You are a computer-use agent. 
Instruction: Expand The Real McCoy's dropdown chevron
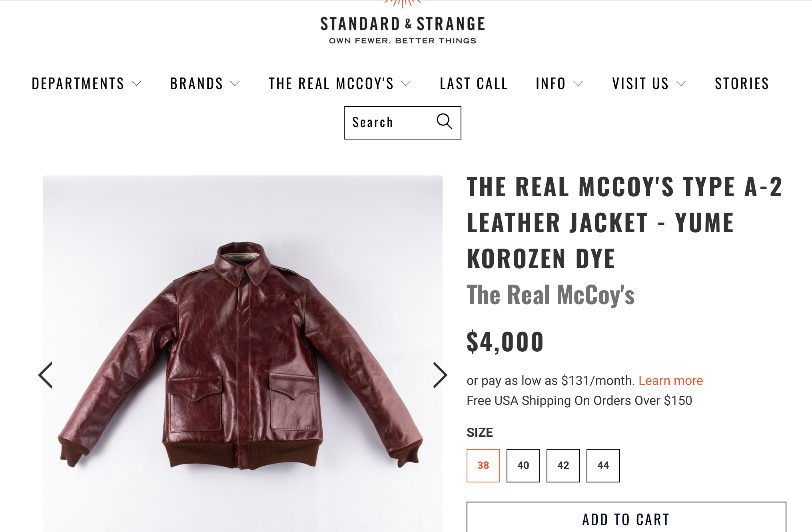(x=406, y=84)
